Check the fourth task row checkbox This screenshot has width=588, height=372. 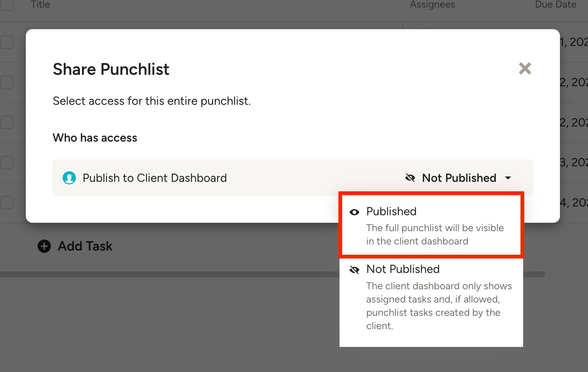(6, 162)
